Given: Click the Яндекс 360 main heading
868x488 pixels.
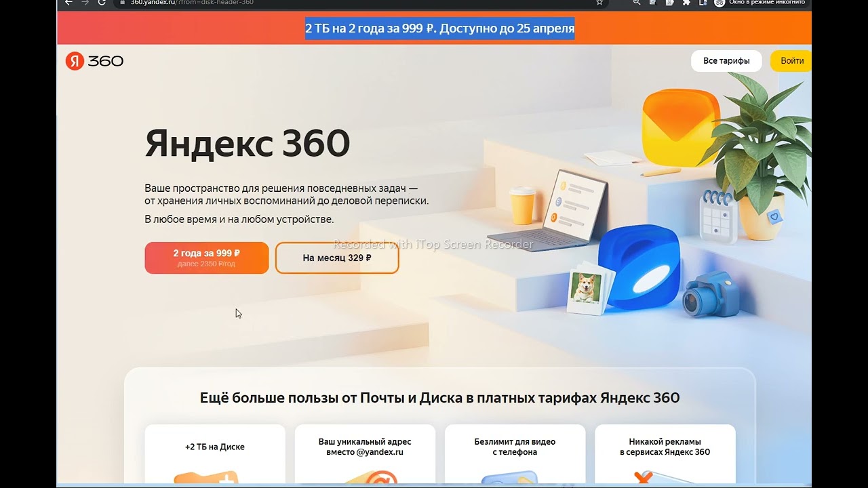Looking at the screenshot, I should (x=248, y=143).
